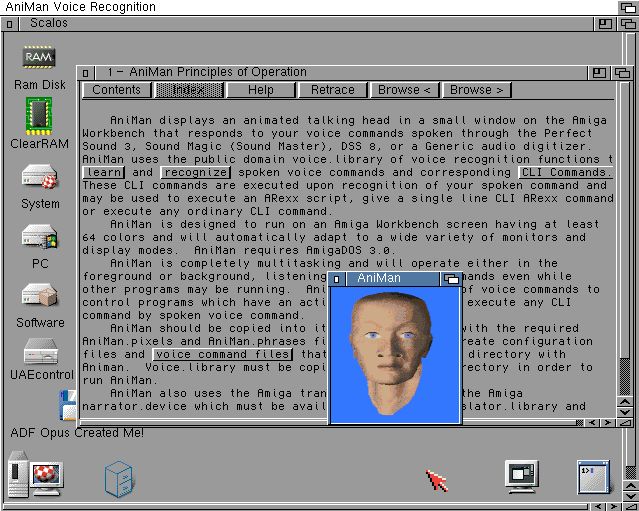
Task: Click the AniMan talking head image
Action: click(392, 354)
